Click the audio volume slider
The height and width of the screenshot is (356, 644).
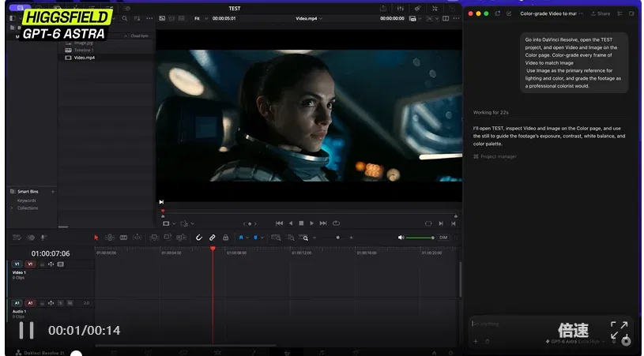(420, 238)
